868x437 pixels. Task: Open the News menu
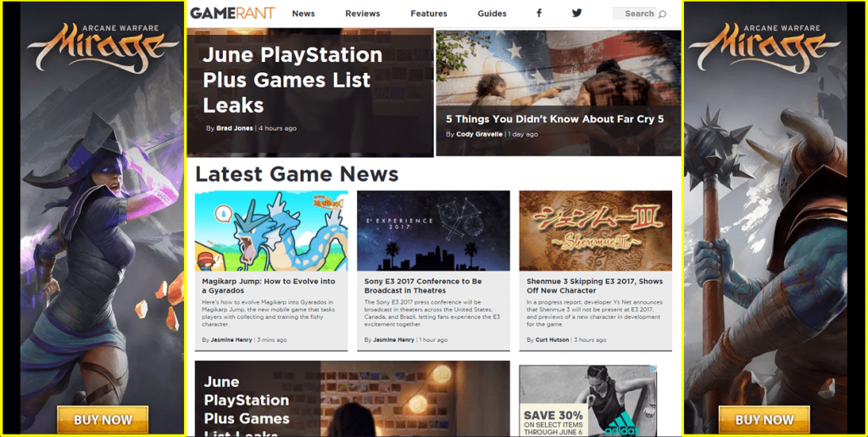click(303, 14)
